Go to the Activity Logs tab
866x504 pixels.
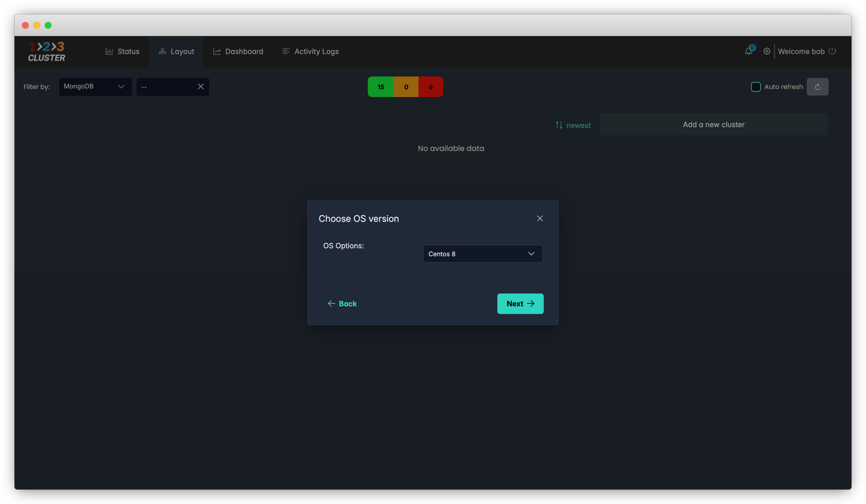310,51
